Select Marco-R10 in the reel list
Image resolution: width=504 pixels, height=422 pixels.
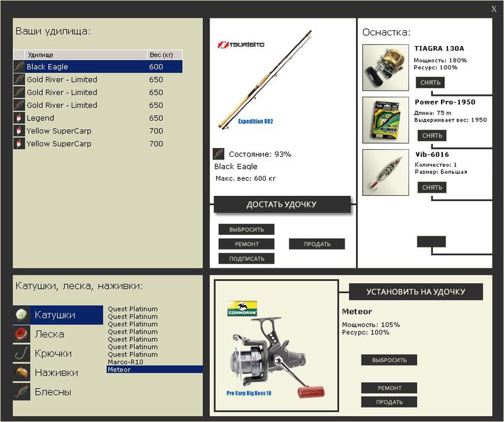[x=154, y=362]
